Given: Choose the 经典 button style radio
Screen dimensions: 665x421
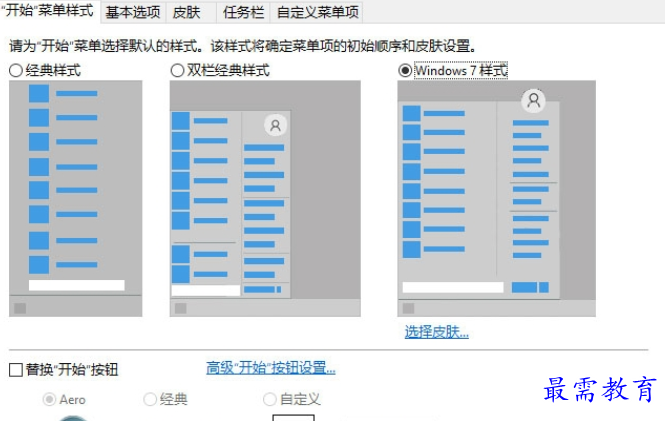Looking at the screenshot, I should coord(150,399).
